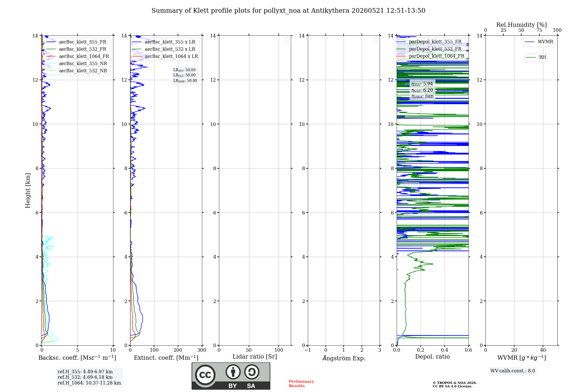Click ref.H_532: 4.69-6.18 km text
Image resolution: width=577 pixels, height=392 pixels.
point(85,377)
